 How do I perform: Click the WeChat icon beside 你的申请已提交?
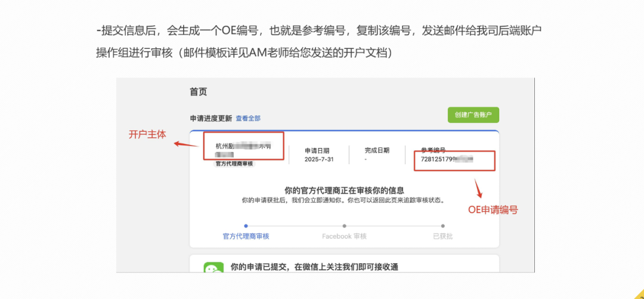tap(214, 267)
